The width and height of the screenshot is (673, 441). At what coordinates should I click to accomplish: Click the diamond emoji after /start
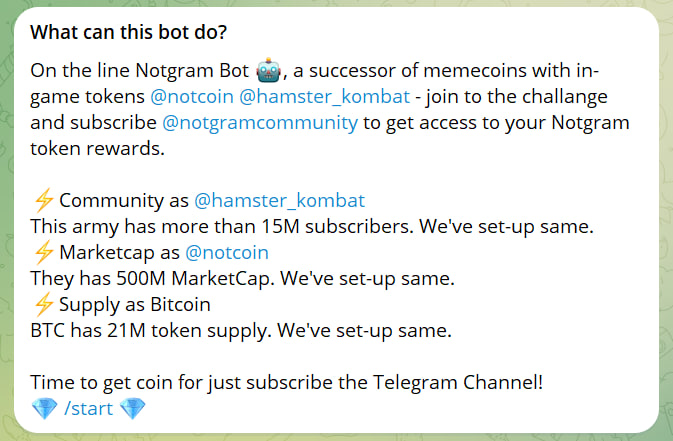click(132, 409)
